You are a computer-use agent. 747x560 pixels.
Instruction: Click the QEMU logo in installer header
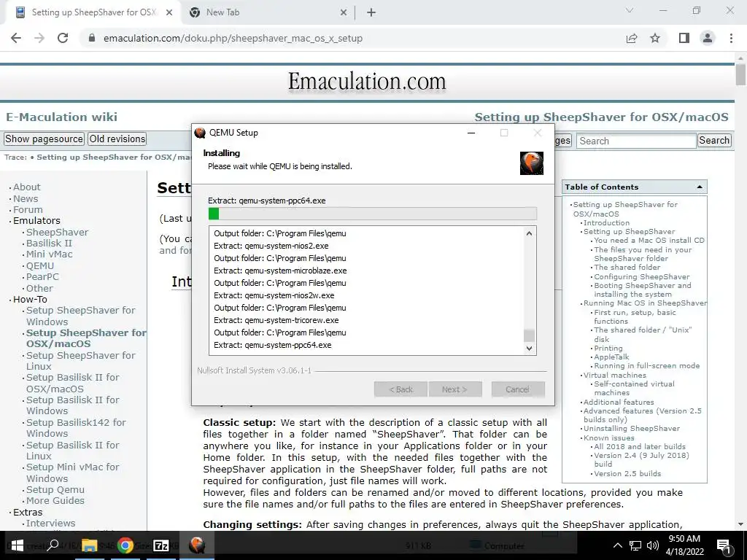(532, 163)
